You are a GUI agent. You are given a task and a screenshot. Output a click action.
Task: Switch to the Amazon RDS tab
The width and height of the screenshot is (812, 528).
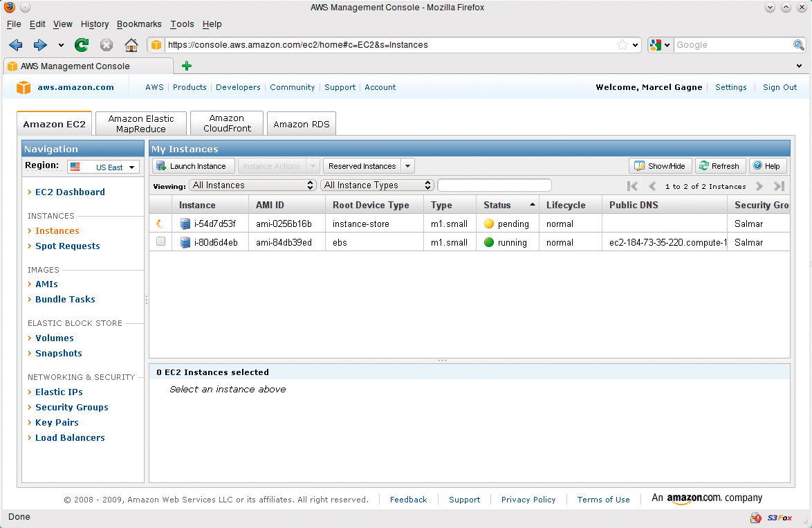[x=302, y=124]
